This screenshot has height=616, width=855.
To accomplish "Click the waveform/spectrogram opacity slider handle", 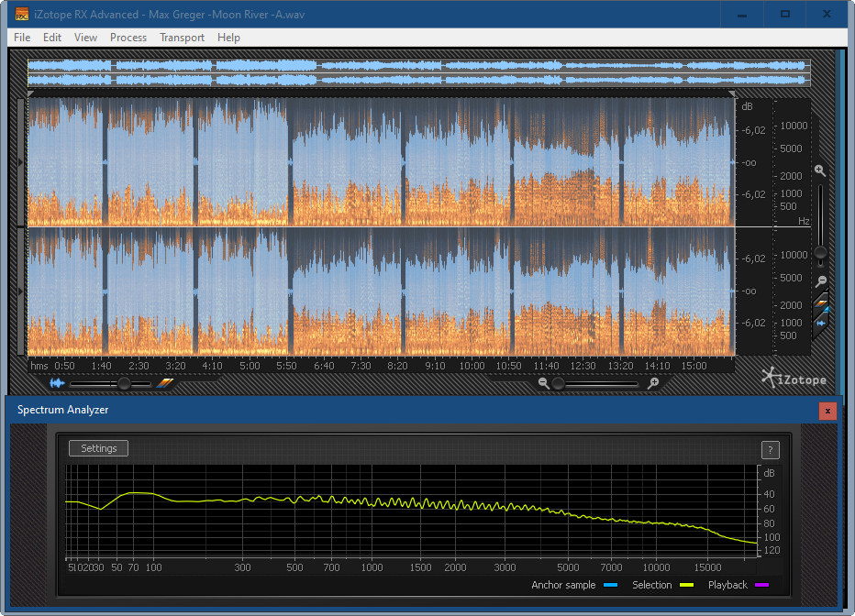I will [x=124, y=383].
